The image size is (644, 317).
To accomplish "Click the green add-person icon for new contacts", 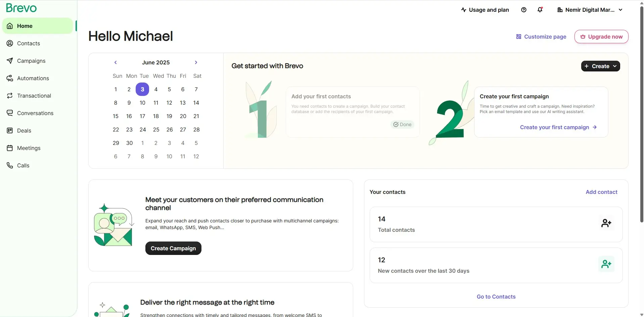I will click(x=606, y=264).
